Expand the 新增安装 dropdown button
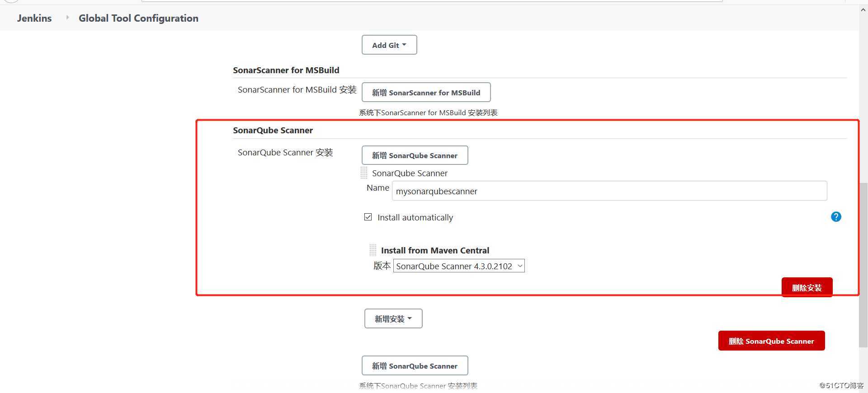Screen dimensions: 868x393 (393, 318)
